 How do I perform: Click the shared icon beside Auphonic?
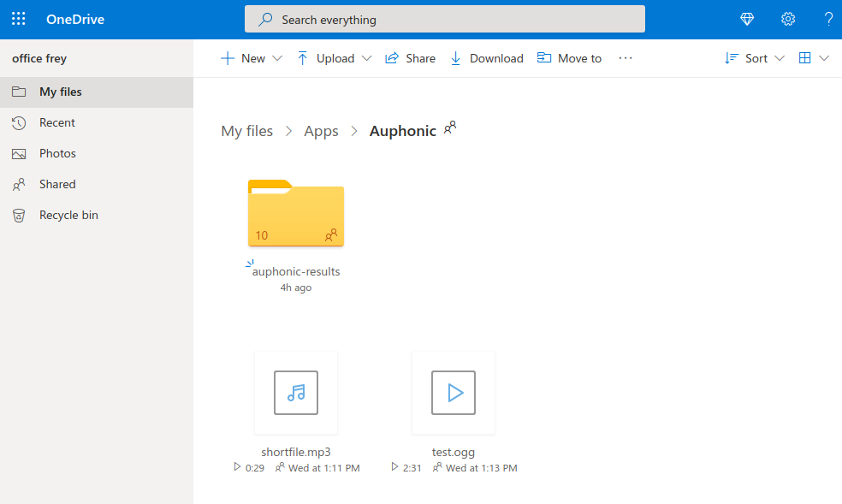click(450, 127)
